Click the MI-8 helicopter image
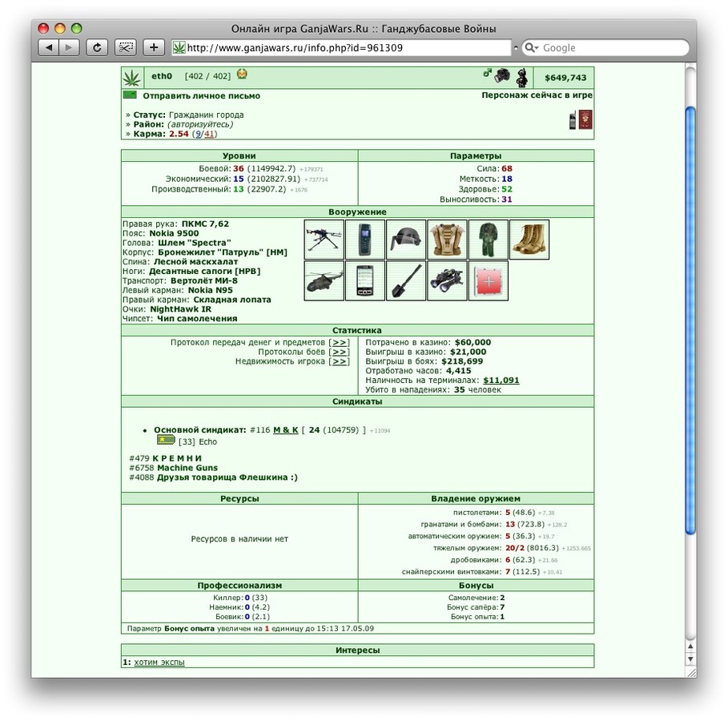The width and height of the screenshot is (728, 721). tap(324, 280)
